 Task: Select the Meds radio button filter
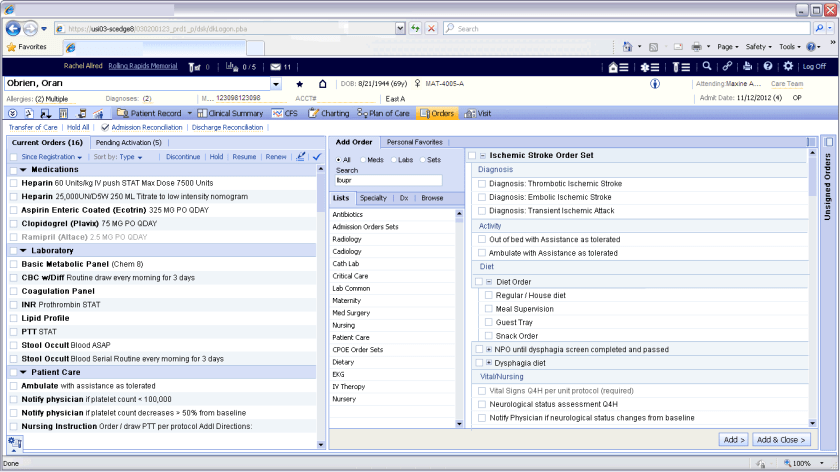point(363,160)
